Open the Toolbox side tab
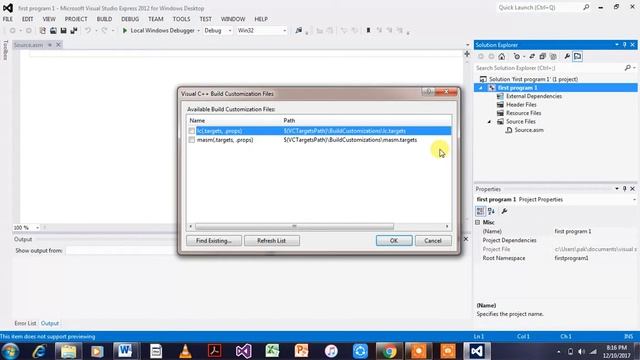 5,51
